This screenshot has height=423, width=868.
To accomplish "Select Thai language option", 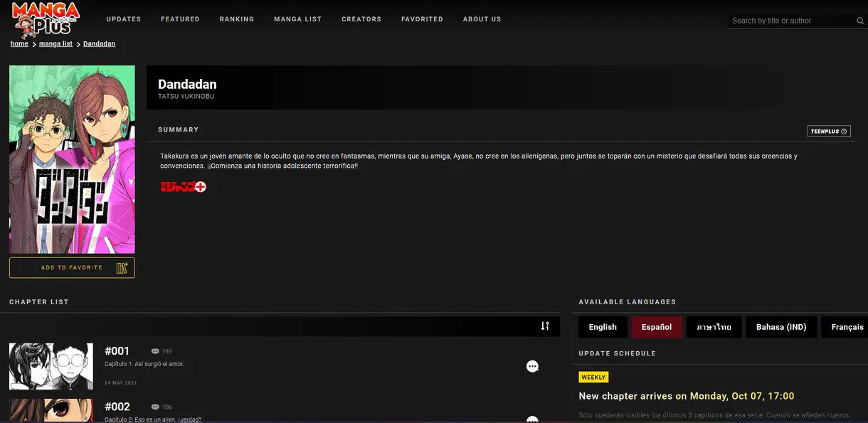I will [714, 327].
